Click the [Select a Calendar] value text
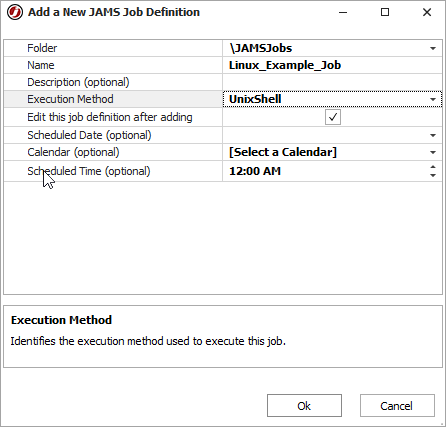This screenshot has height=427, width=446. pos(283,152)
